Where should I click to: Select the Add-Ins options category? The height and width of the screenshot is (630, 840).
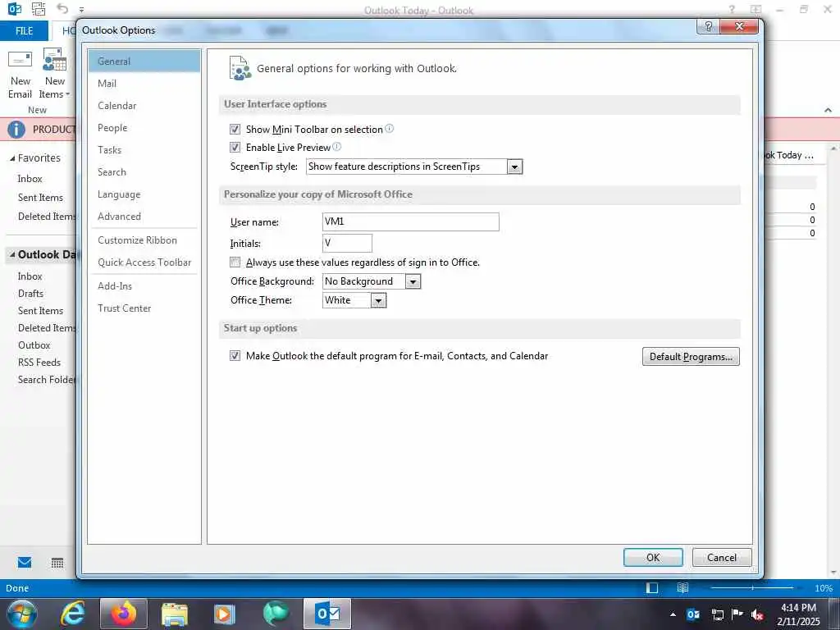coord(144,285)
